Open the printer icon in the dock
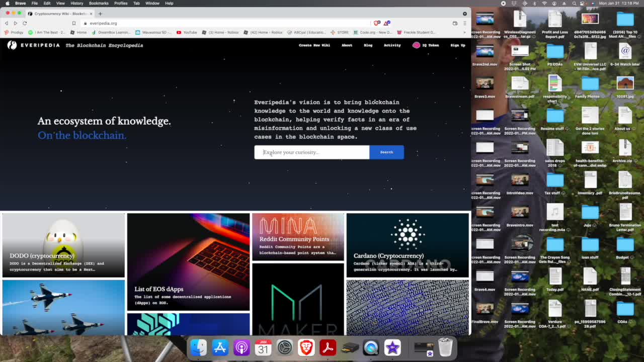 click(350, 347)
